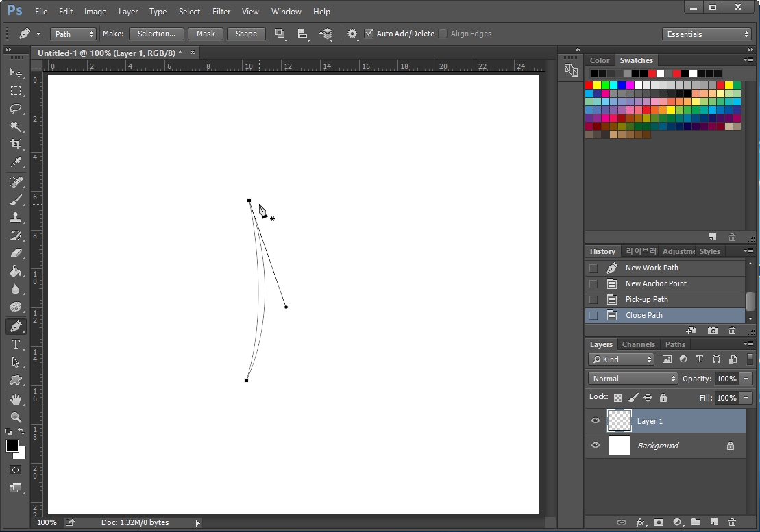
Task: Select the Paint Bucket tool
Action: click(x=16, y=272)
